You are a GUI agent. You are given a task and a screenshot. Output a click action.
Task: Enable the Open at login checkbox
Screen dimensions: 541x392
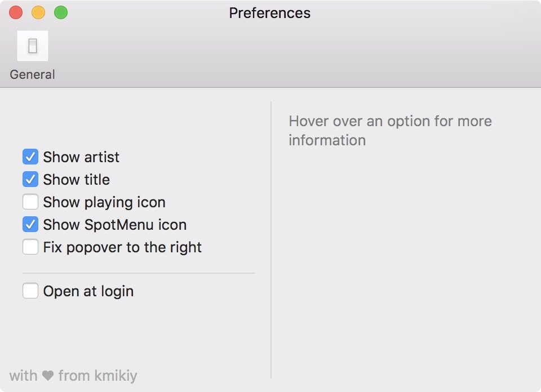click(30, 291)
